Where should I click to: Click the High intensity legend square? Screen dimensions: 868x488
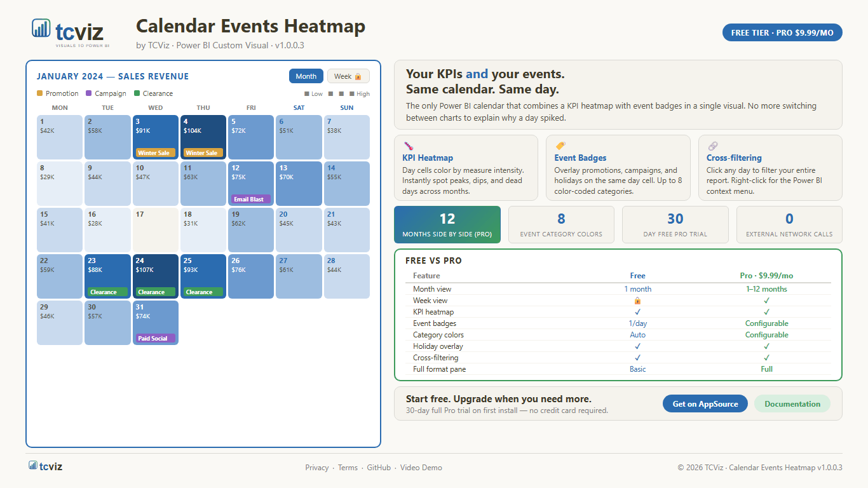[352, 94]
